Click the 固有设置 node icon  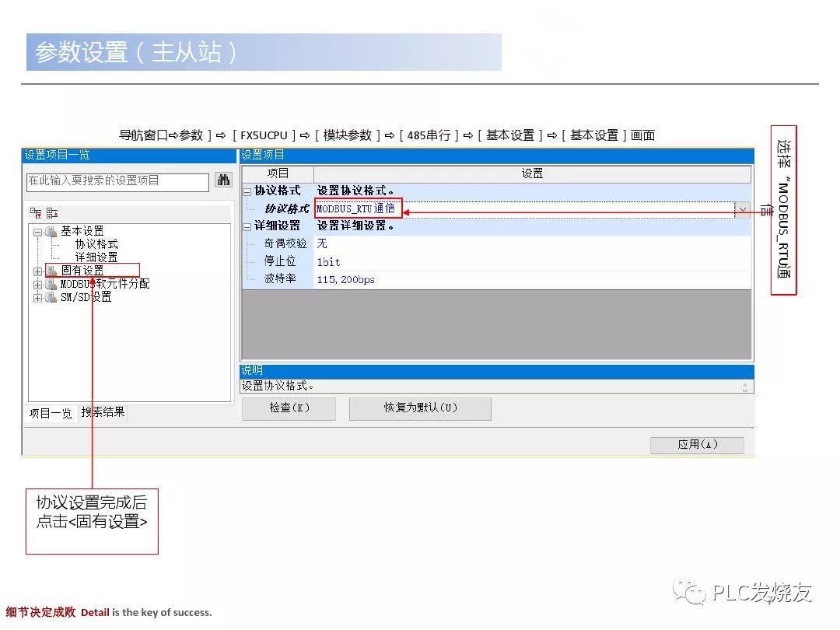point(51,269)
